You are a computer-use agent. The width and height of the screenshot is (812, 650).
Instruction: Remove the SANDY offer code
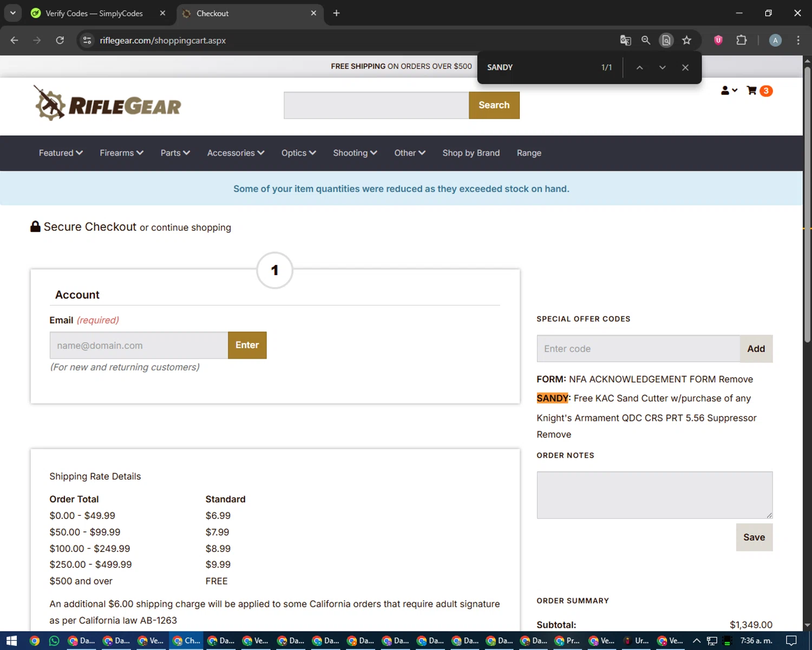click(x=554, y=434)
